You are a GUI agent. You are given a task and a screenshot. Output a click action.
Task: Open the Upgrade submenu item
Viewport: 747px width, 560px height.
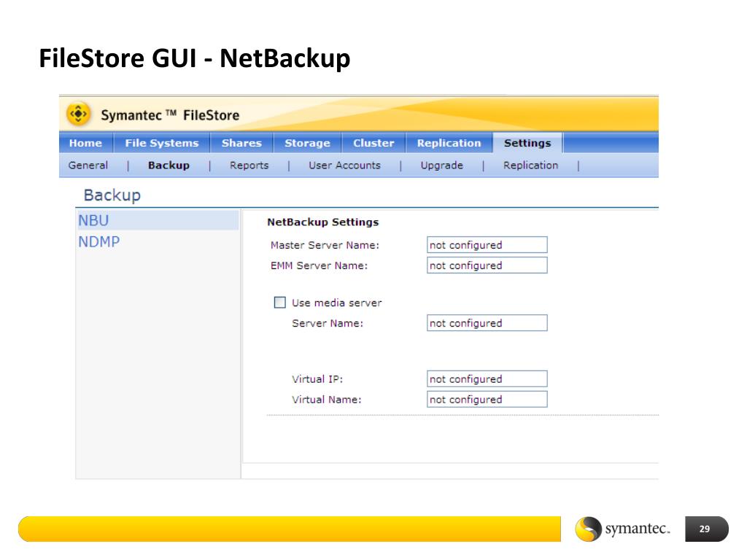pos(441,166)
